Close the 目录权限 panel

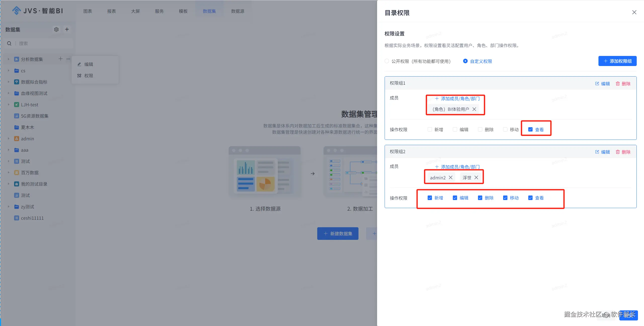[x=634, y=12]
